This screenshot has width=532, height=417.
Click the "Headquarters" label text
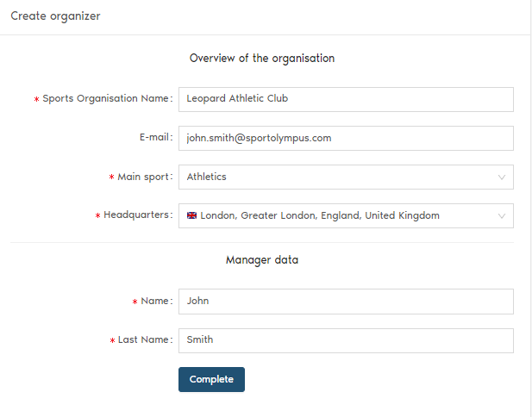(136, 215)
